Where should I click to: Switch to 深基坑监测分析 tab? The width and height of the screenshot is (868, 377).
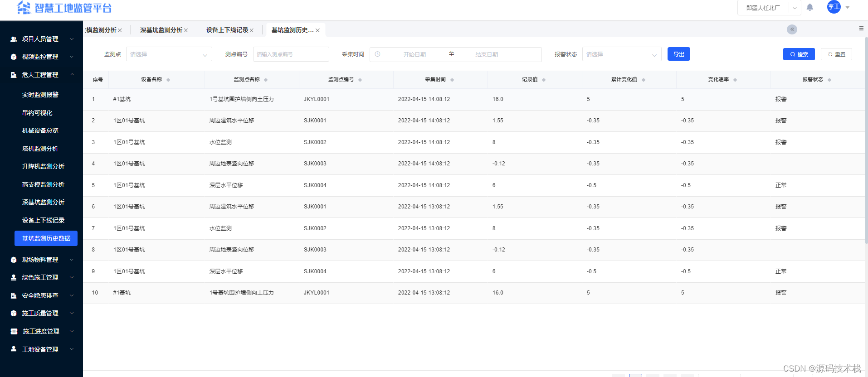[161, 30]
